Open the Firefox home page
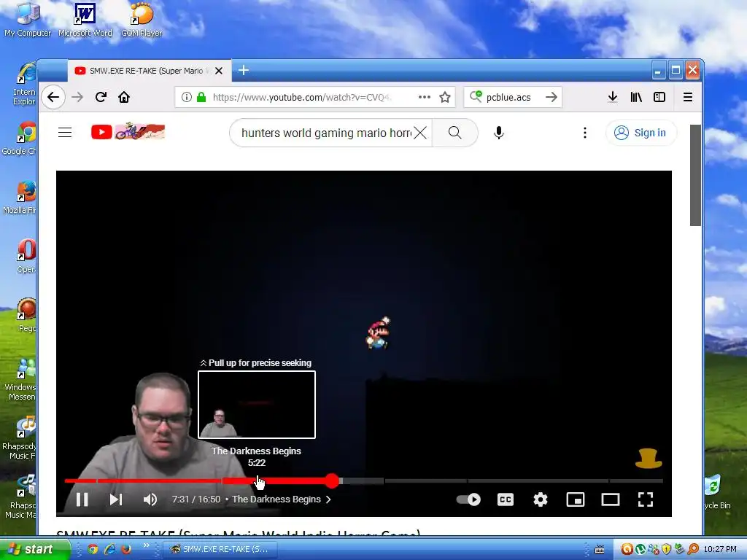The image size is (747, 560). [124, 97]
